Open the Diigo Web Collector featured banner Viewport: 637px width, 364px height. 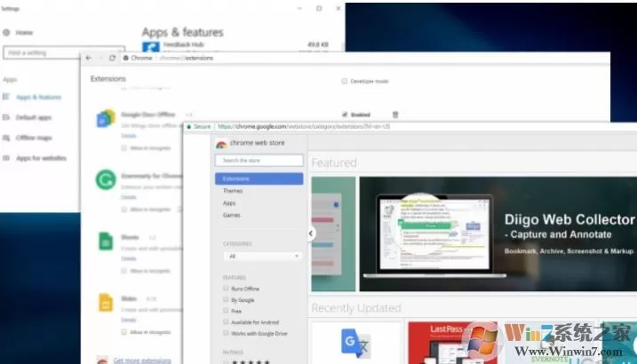tap(498, 233)
